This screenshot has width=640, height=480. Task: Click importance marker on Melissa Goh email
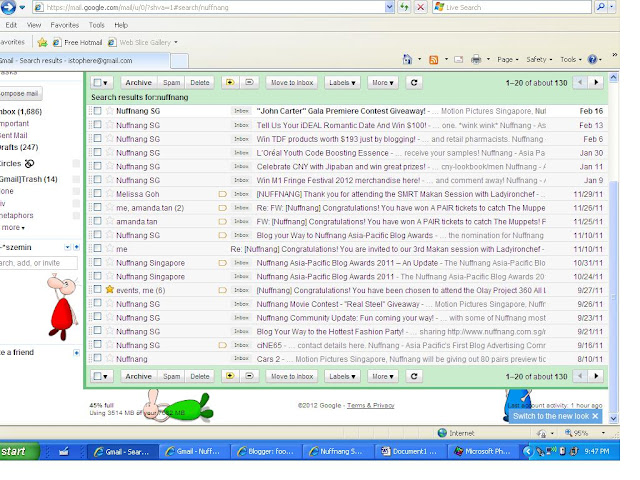[222, 194]
